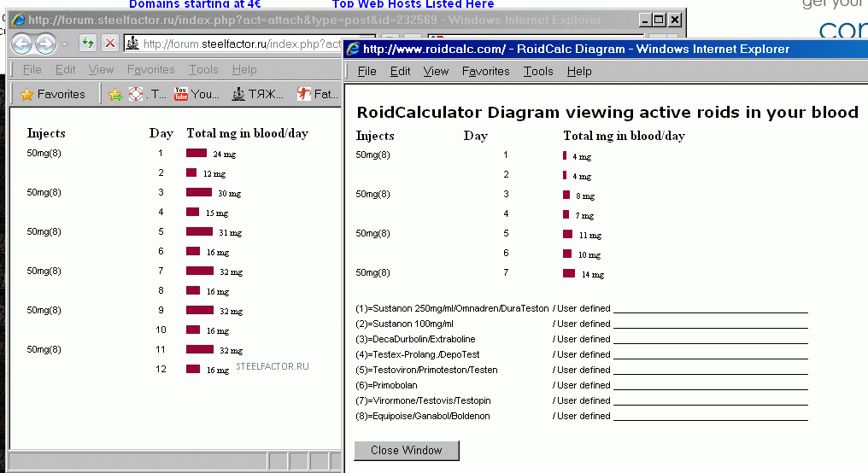Click the Forward arrow in forum browser

[45, 44]
